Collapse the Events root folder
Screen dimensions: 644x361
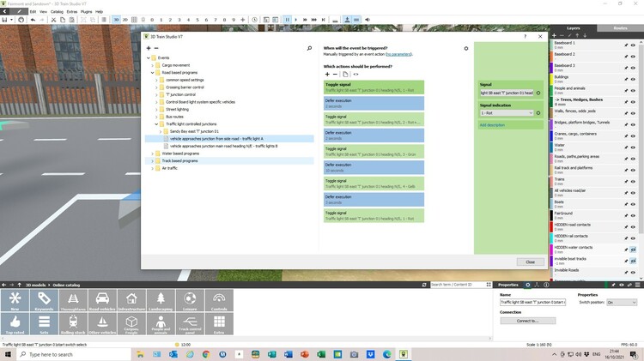click(x=149, y=57)
